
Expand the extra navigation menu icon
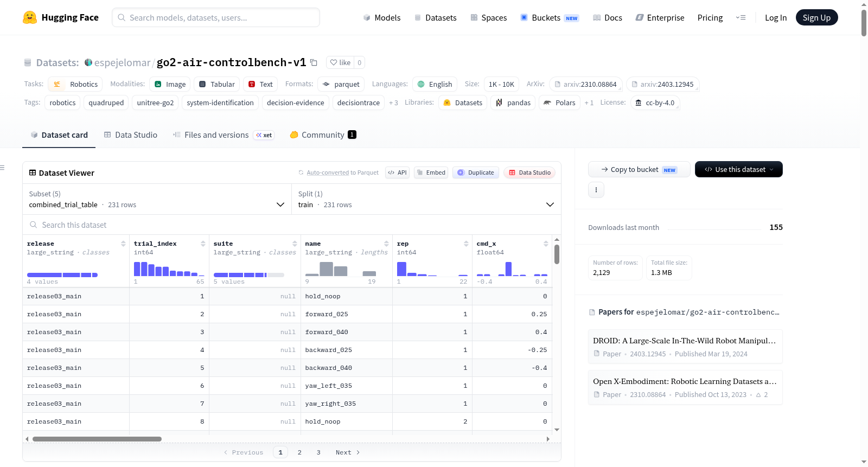[x=741, y=17]
